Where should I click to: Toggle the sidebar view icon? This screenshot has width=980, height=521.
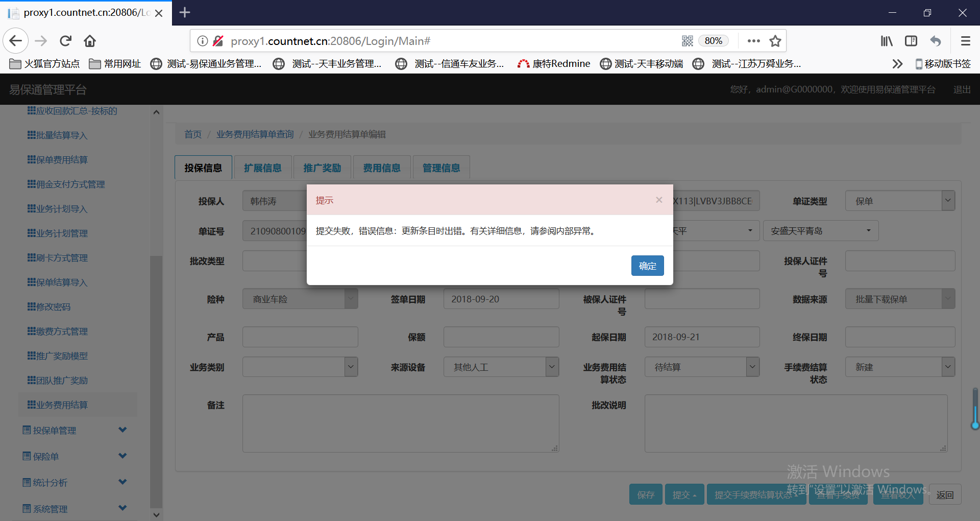911,41
